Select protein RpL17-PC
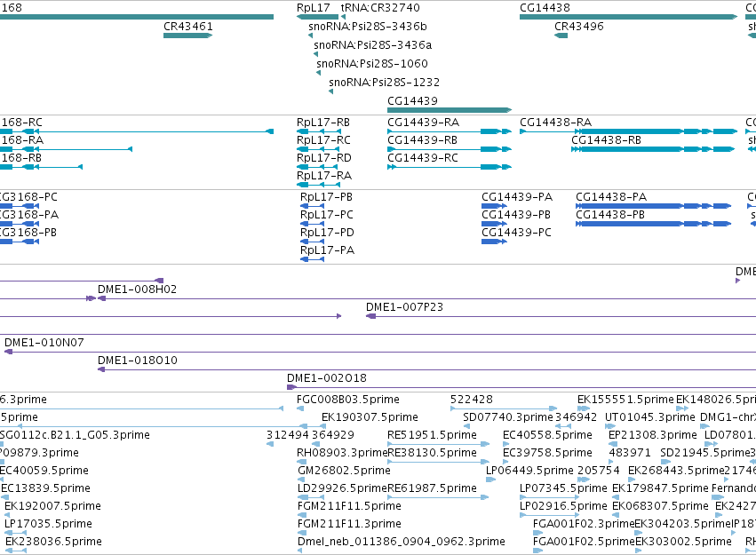The image size is (756, 555). coord(312,224)
